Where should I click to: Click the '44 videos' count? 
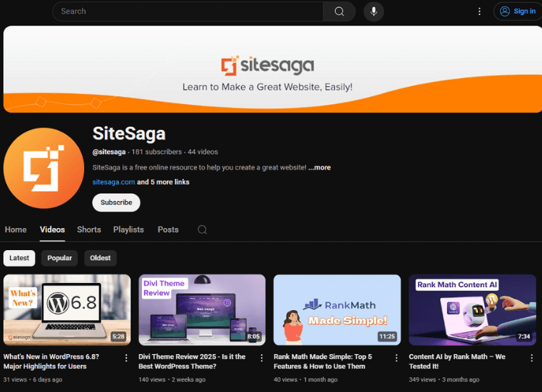point(203,152)
